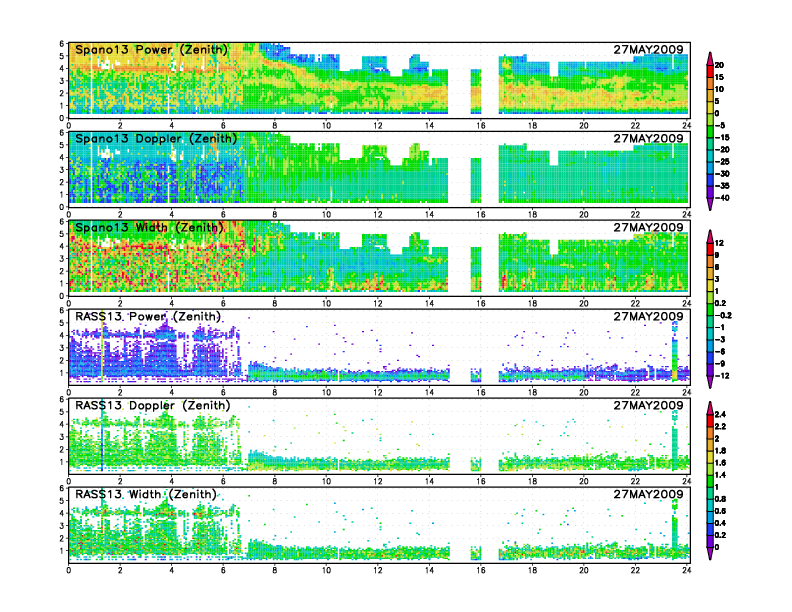Click height tick '6' on the Spano13 Power axis
Image resolution: width=792 pixels, height=612 pixels.
click(62, 44)
